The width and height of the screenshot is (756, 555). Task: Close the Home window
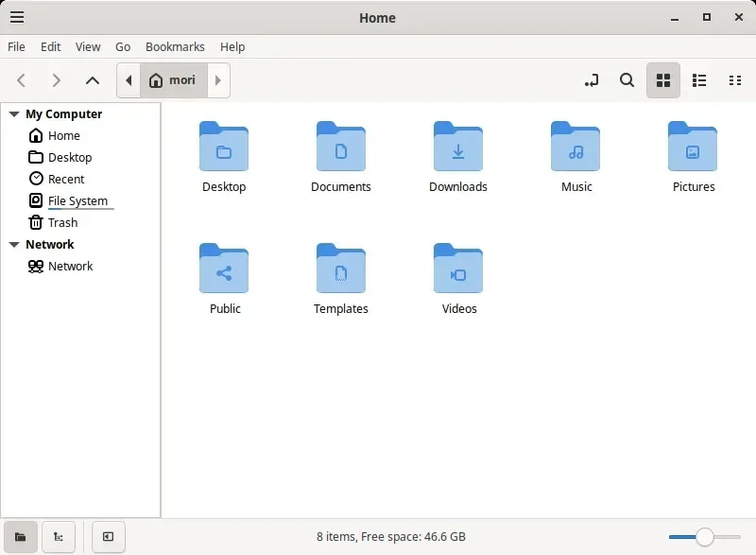click(739, 17)
